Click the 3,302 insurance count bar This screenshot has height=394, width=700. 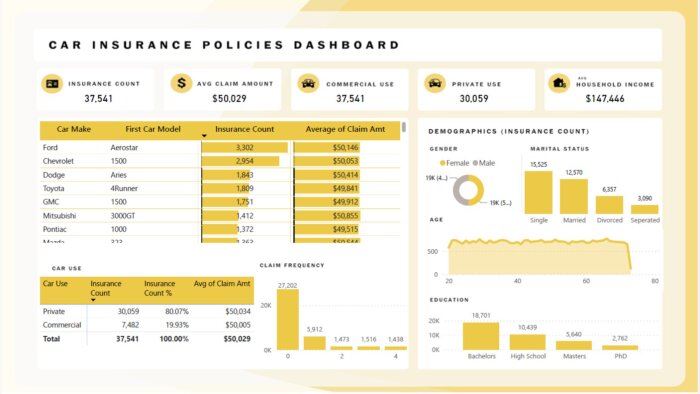click(245, 147)
